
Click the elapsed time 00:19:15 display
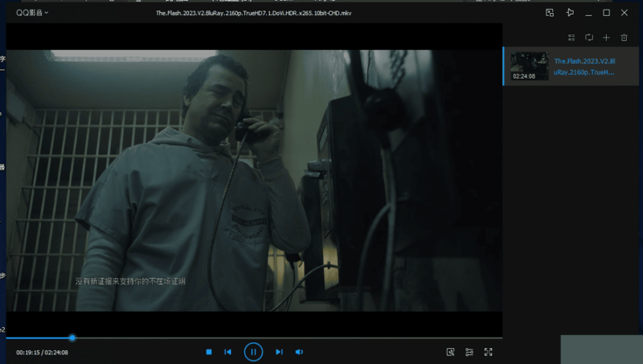coord(27,352)
